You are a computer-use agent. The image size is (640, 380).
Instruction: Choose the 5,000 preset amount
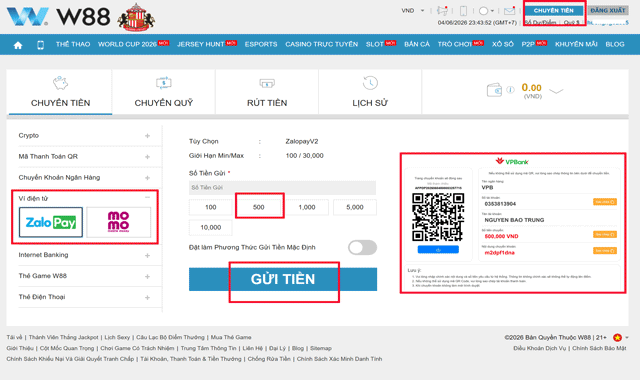point(355,207)
